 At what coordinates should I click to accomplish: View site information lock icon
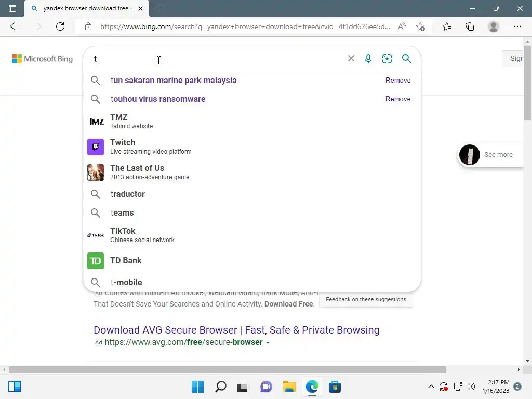point(88,26)
